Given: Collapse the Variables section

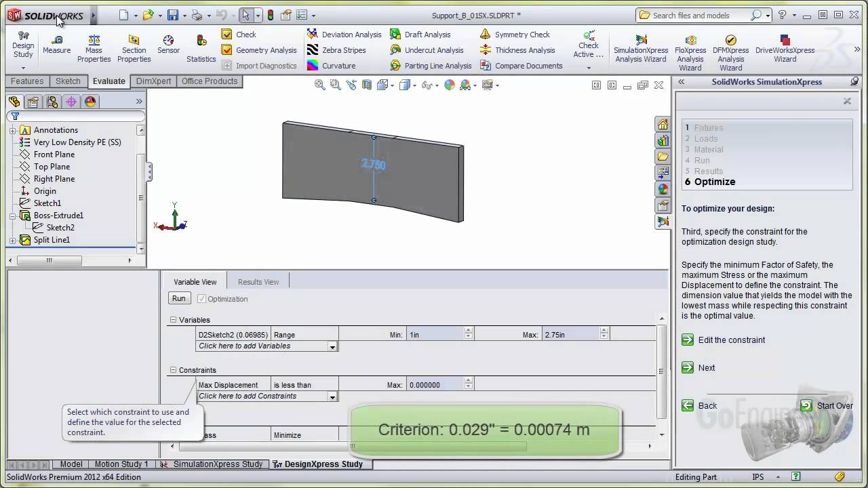Looking at the screenshot, I should [x=173, y=320].
